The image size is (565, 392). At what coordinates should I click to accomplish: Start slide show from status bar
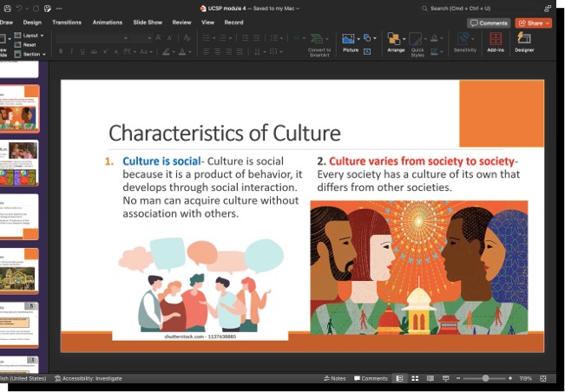[445, 379]
